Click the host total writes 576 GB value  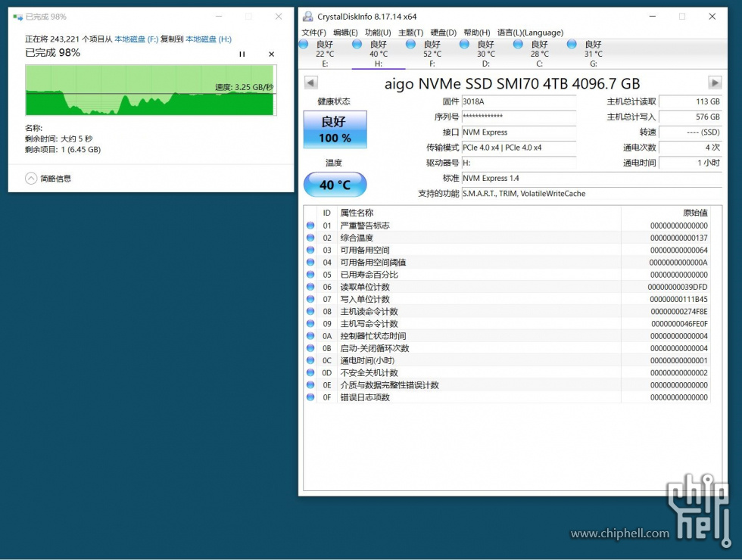(x=691, y=117)
